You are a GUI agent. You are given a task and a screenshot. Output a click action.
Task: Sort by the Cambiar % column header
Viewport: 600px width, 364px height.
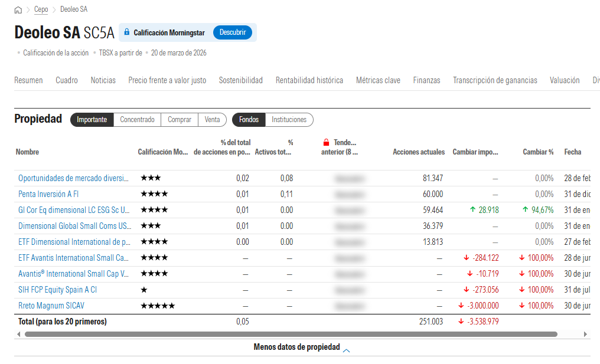point(538,152)
